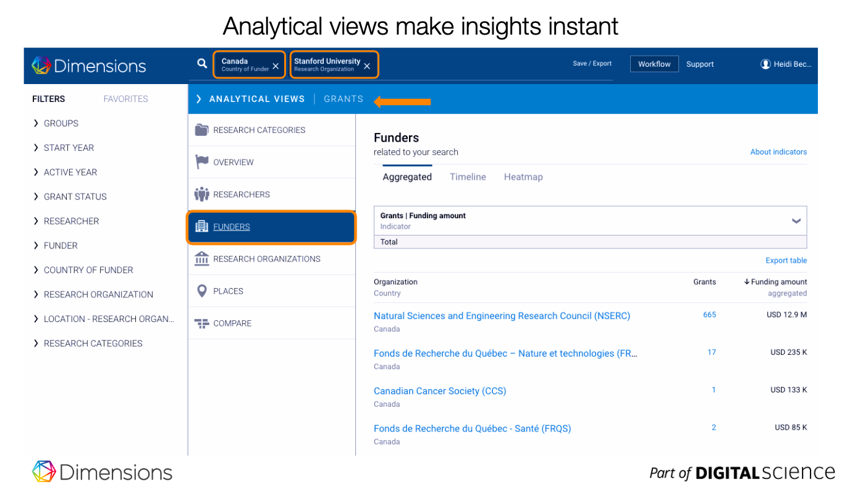Select the Overview flag icon
Image resolution: width=868 pixels, height=492 pixels.
pos(201,162)
